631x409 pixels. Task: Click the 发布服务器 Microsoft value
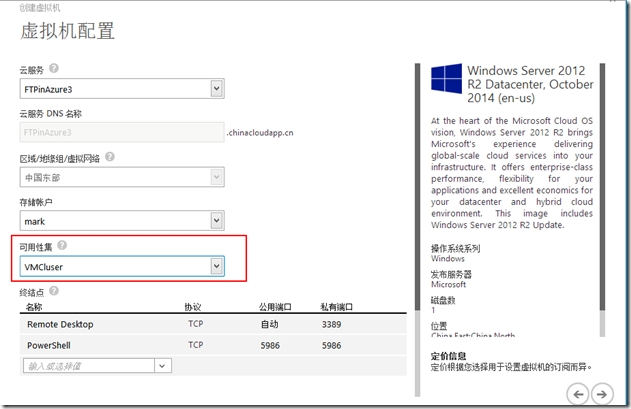[x=448, y=284]
